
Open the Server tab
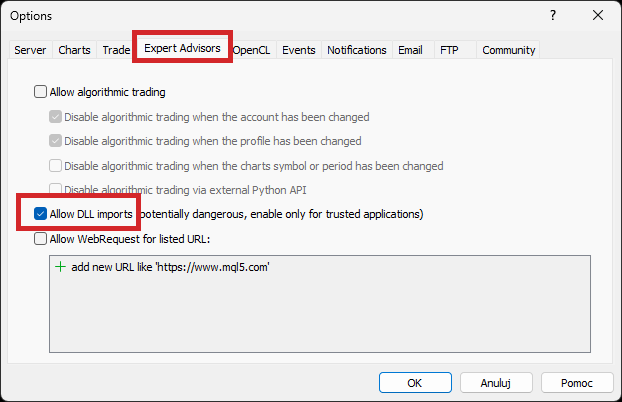30,50
